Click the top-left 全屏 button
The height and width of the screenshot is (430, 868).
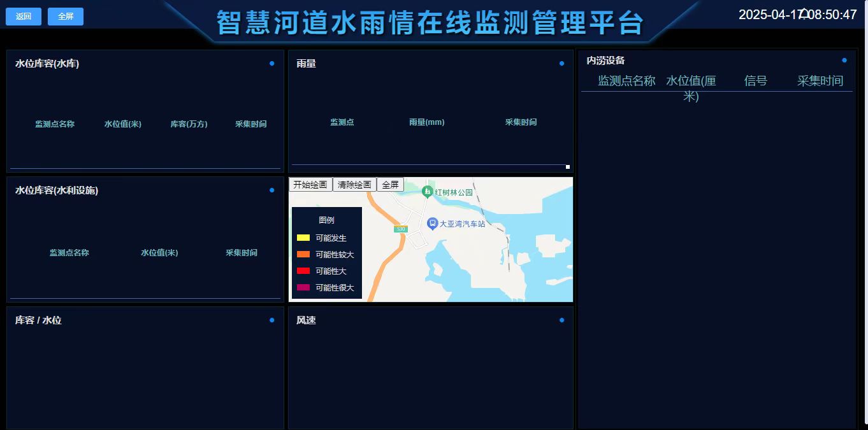point(66,17)
